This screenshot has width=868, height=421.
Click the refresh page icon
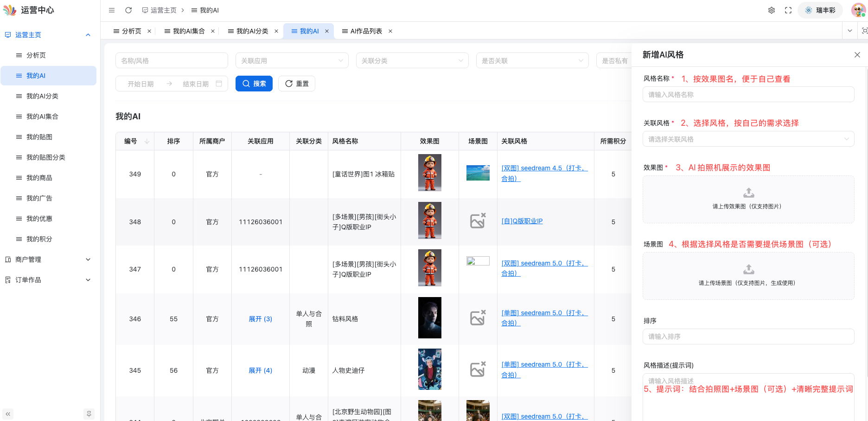click(x=128, y=10)
